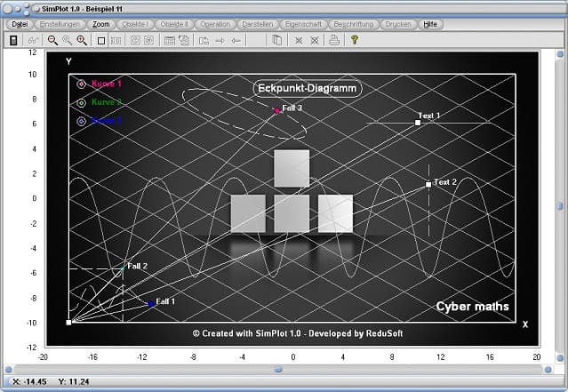Click the white Text 1 square marker
The image size is (568, 392).
(x=418, y=123)
